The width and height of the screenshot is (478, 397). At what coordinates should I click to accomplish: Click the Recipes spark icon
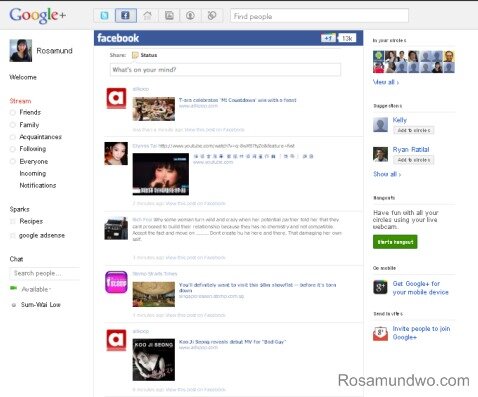(13, 221)
